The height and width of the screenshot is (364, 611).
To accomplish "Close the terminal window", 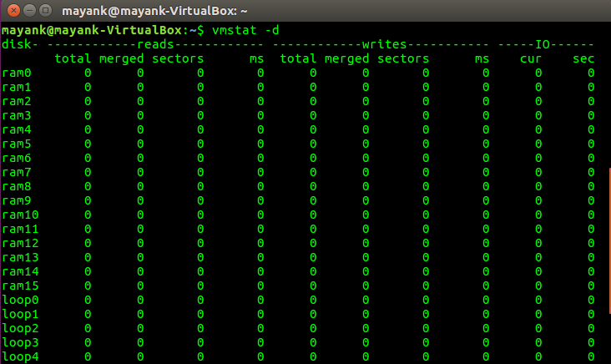I will tap(13, 11).
